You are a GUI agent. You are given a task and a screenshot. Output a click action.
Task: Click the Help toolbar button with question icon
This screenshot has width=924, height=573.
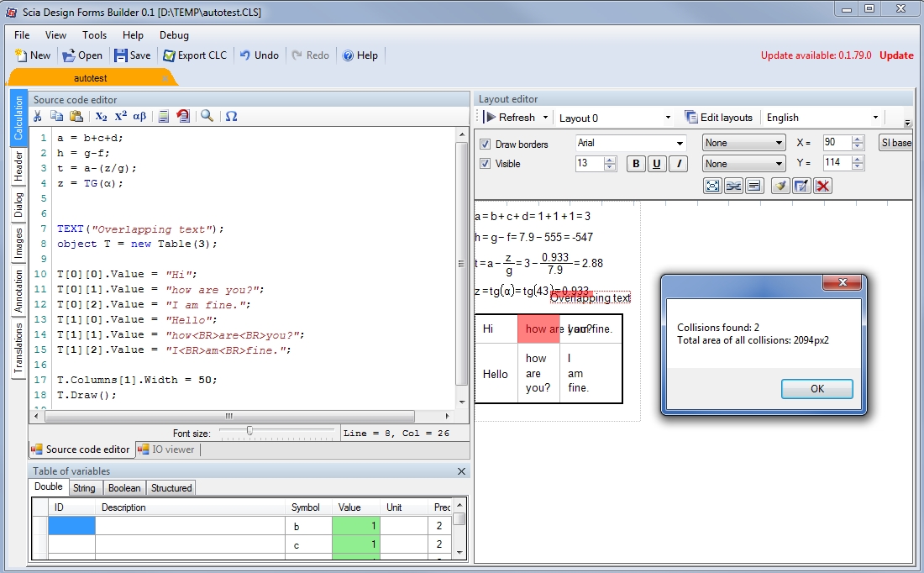(x=360, y=55)
